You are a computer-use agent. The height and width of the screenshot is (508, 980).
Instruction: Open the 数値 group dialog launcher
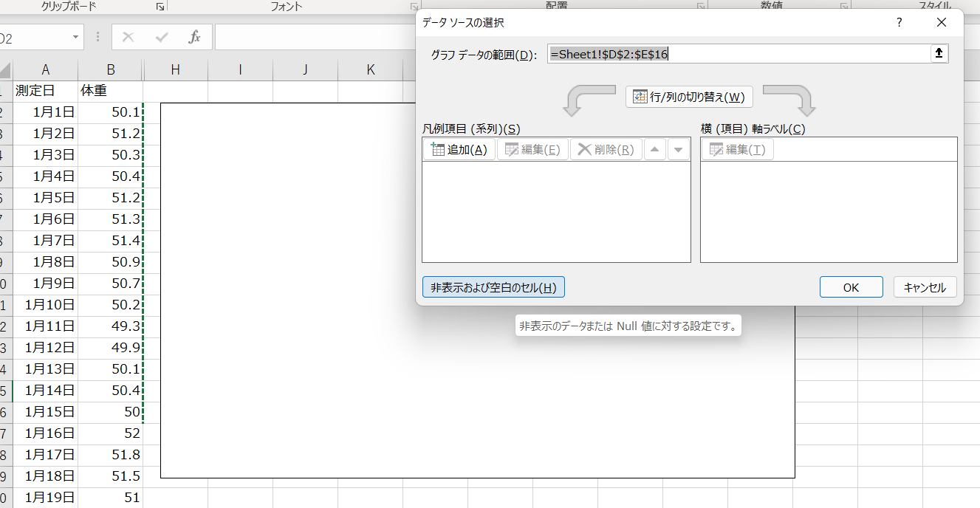click(843, 7)
